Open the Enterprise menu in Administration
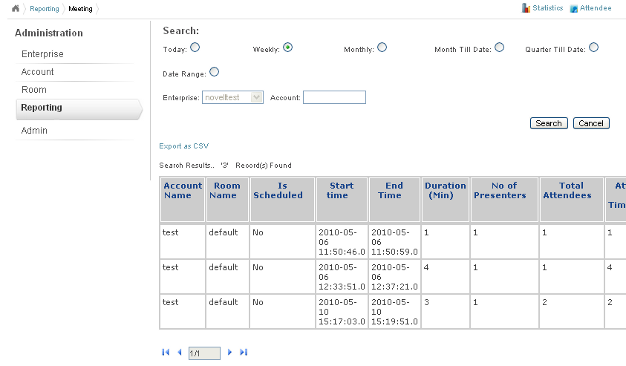 42,54
